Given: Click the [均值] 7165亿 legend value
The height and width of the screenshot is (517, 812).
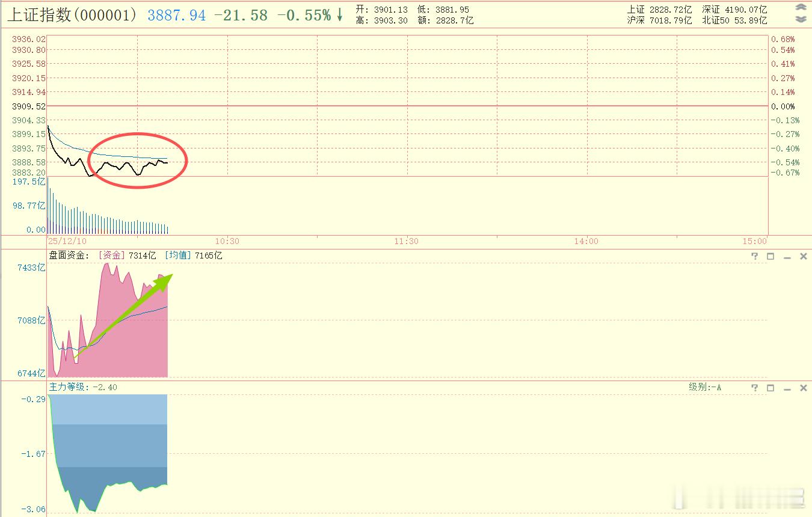Looking at the screenshot, I should point(194,255).
